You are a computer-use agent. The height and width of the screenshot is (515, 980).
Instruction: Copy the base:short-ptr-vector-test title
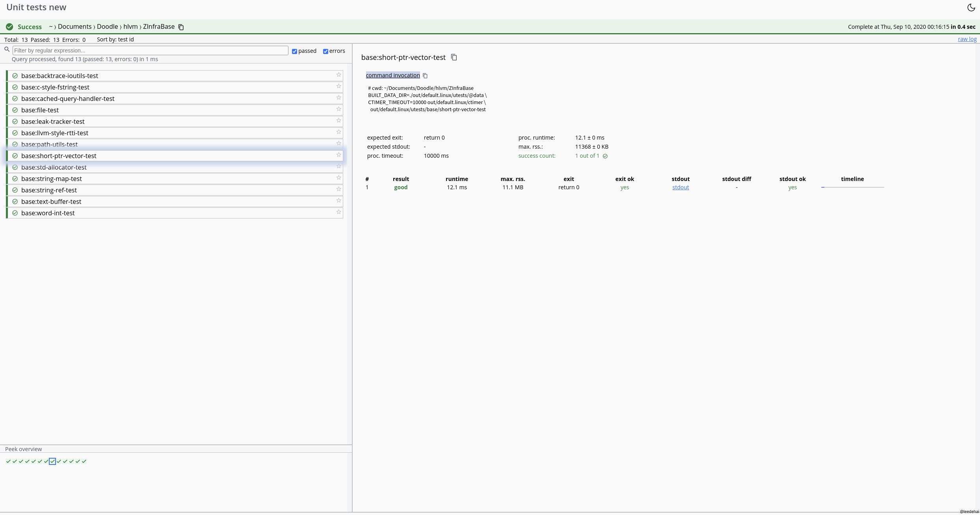454,57
